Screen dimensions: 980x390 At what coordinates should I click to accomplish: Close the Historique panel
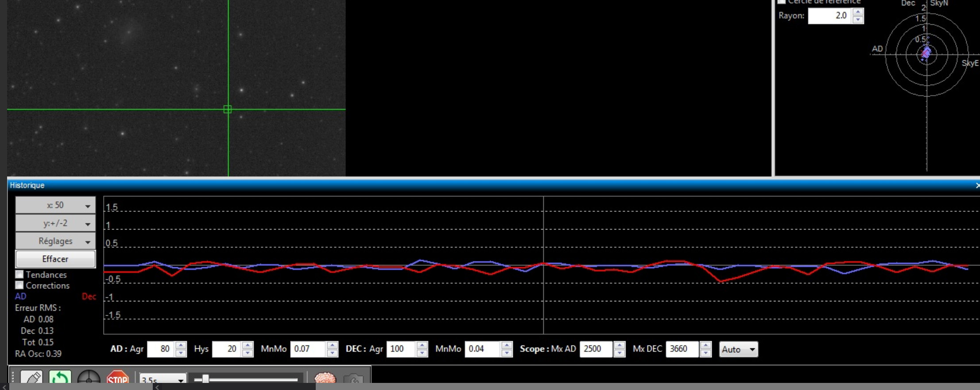click(x=977, y=185)
